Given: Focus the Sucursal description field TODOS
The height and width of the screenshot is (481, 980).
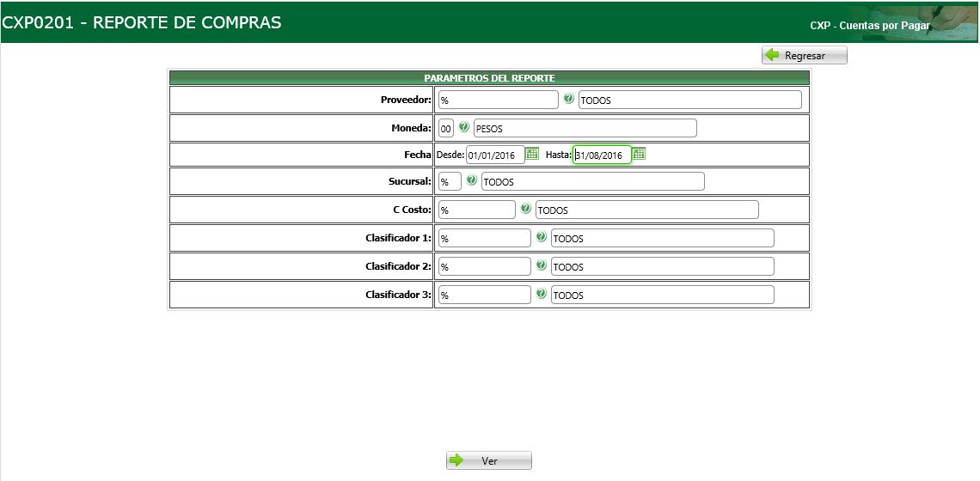Looking at the screenshot, I should [x=593, y=182].
